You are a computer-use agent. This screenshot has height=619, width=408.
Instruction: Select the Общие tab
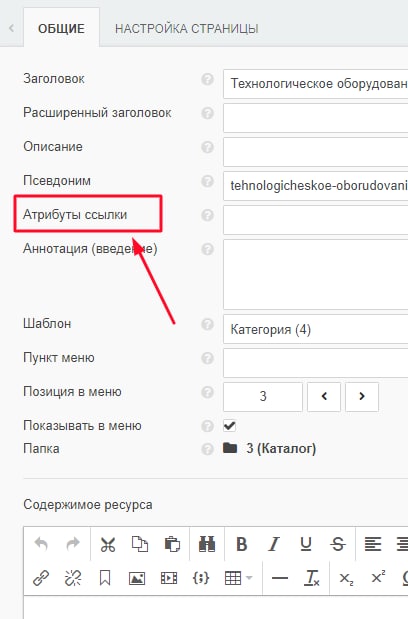tap(61, 29)
